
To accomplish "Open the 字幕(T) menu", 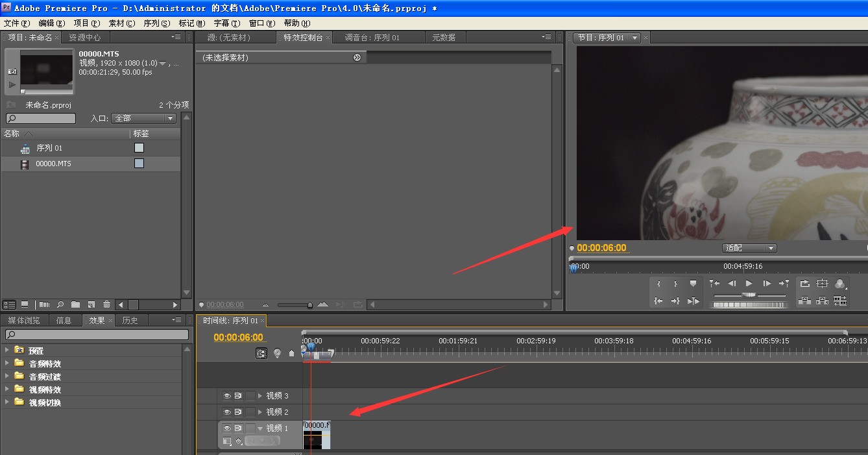I will (x=226, y=23).
